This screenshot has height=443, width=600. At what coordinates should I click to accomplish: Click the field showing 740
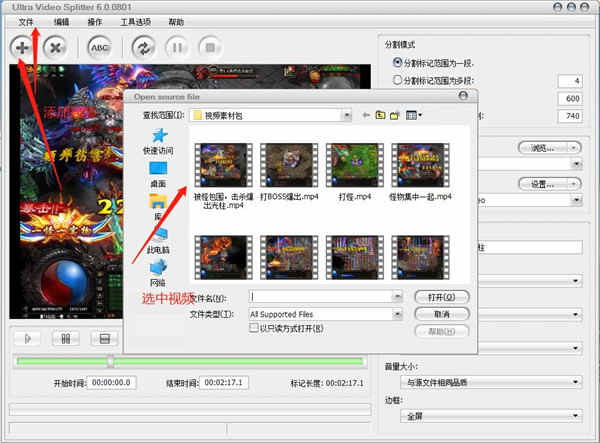(570, 116)
